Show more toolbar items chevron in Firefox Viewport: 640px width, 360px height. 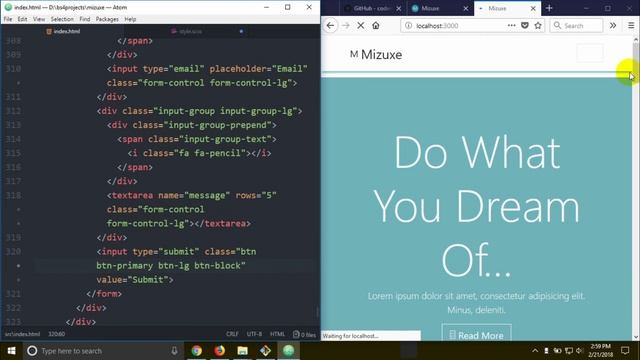613,25
